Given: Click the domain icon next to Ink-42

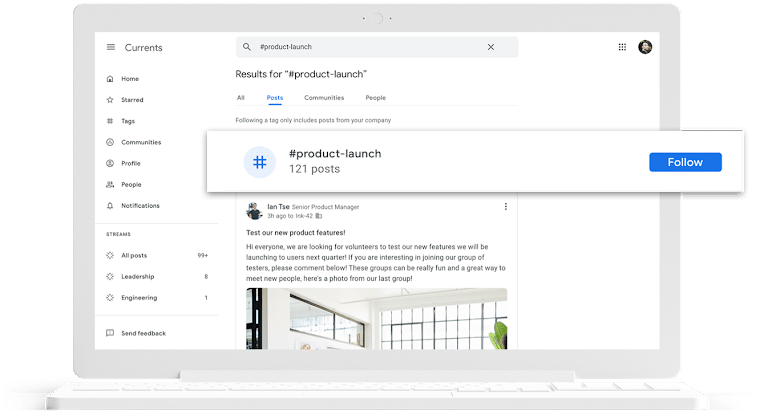Looking at the screenshot, I should pyautogui.click(x=319, y=216).
